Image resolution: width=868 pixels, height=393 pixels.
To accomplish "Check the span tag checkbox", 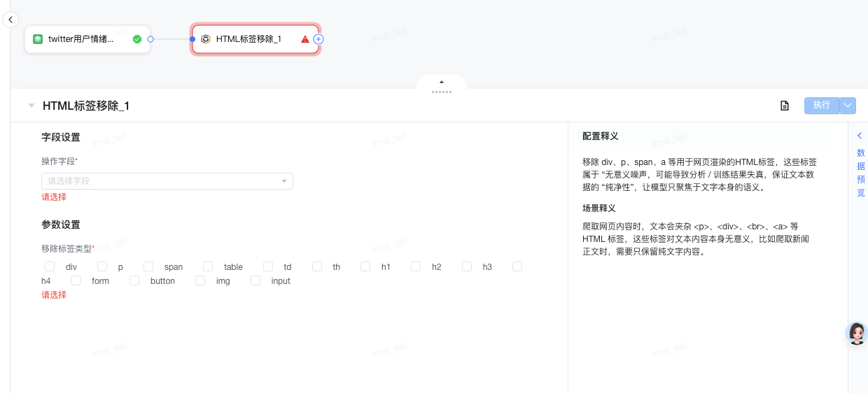I will point(148,266).
